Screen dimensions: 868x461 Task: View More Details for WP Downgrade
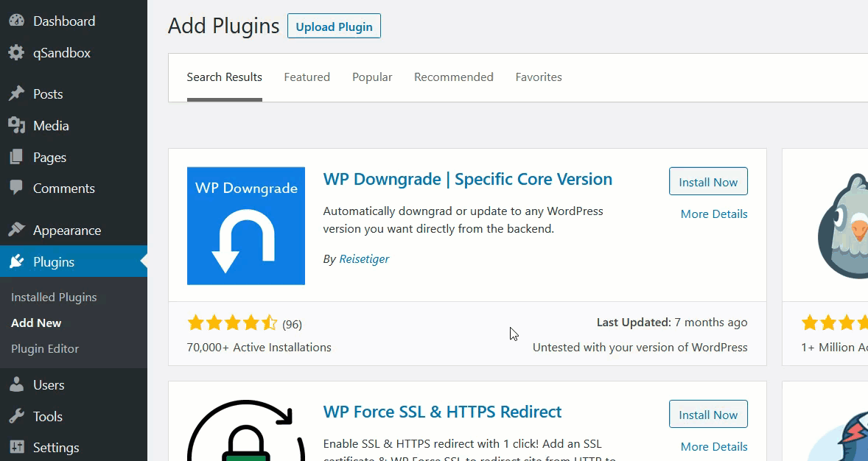713,214
